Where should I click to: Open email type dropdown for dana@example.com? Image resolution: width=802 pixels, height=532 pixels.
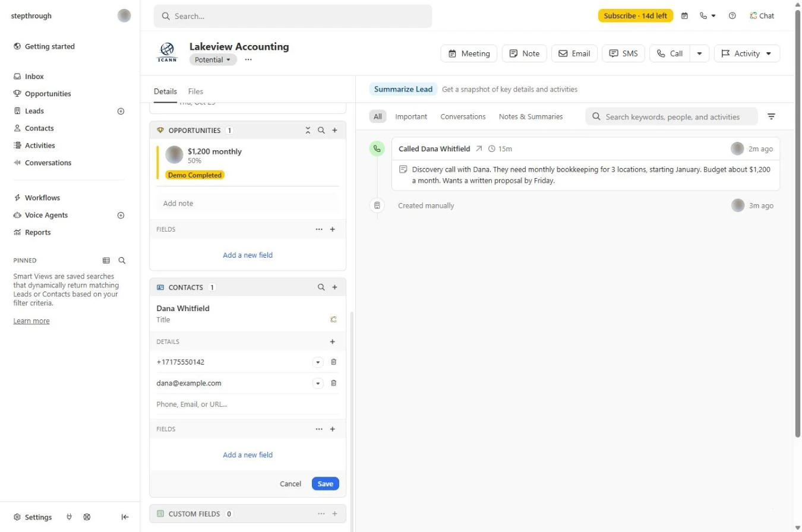(x=318, y=384)
